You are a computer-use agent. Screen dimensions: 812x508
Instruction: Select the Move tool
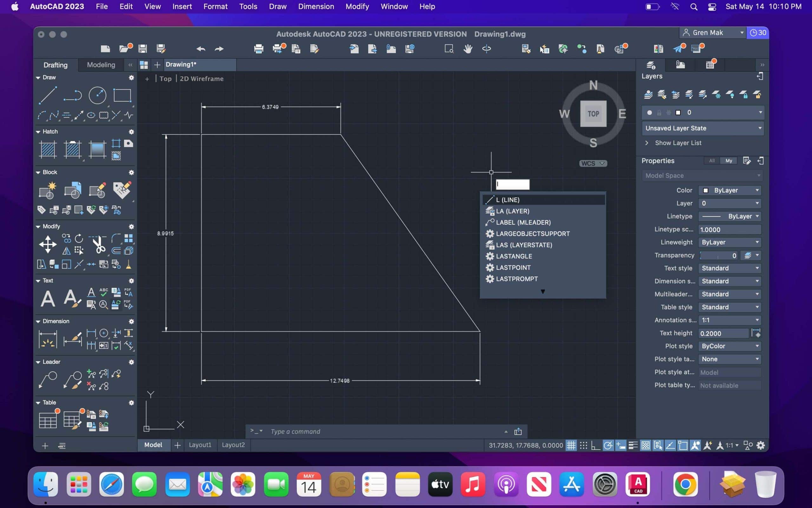[48, 244]
